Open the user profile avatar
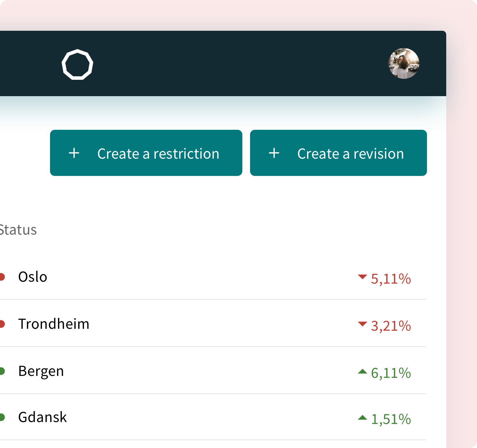The image size is (477, 448). click(404, 63)
